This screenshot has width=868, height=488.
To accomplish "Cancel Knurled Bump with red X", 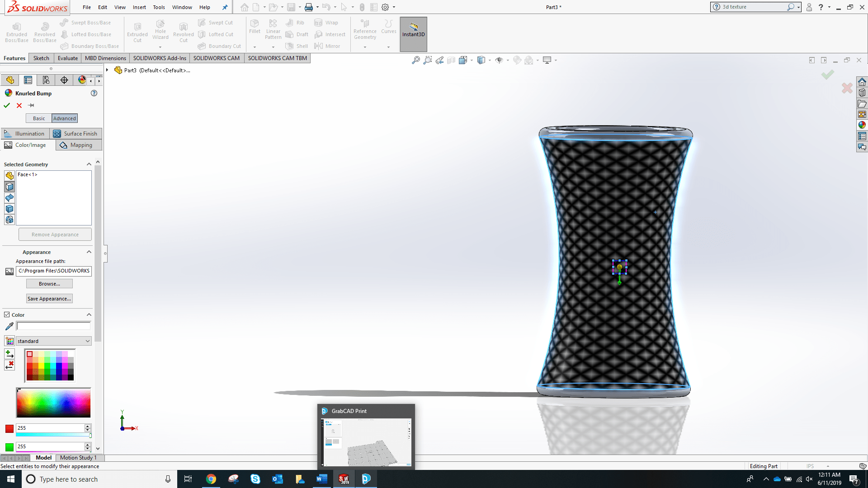I will coord(19,105).
